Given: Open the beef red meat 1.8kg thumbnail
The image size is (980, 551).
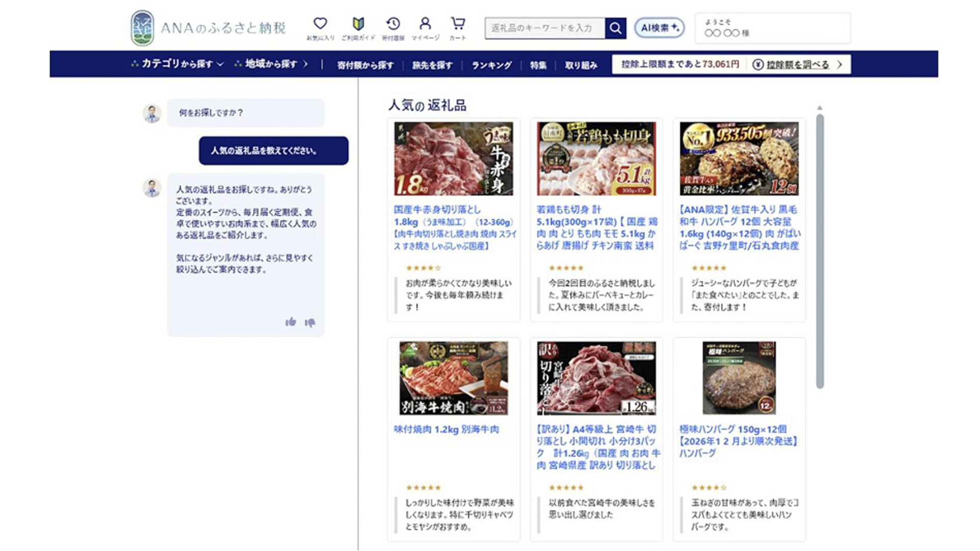Looking at the screenshot, I should coord(453,159).
